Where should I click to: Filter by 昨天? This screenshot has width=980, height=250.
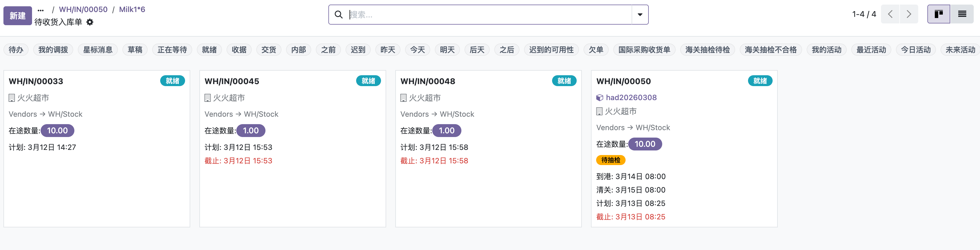tap(388, 50)
